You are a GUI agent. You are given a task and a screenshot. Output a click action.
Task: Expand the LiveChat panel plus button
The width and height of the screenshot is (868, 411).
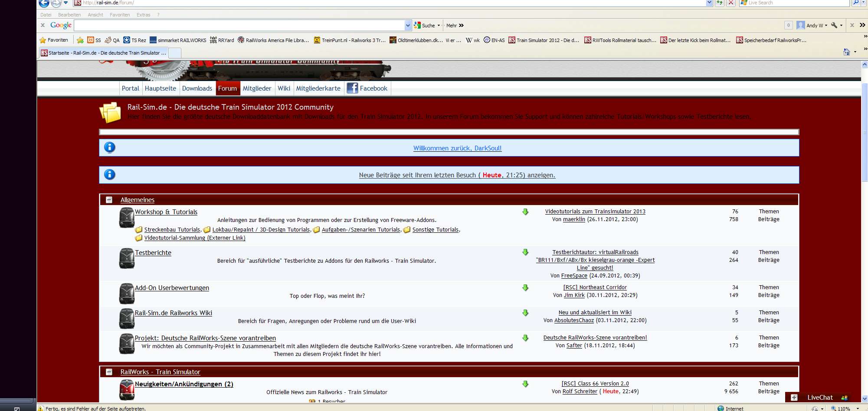point(794,398)
